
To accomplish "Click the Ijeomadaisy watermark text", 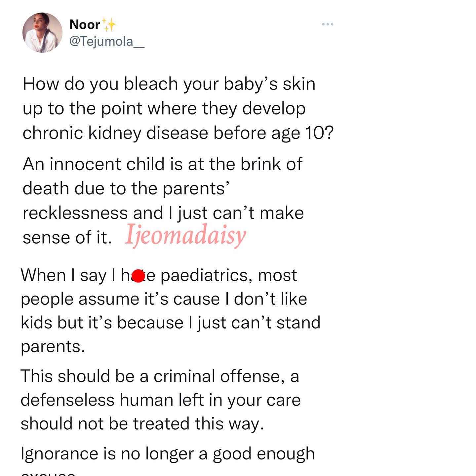I will pos(185,235).
